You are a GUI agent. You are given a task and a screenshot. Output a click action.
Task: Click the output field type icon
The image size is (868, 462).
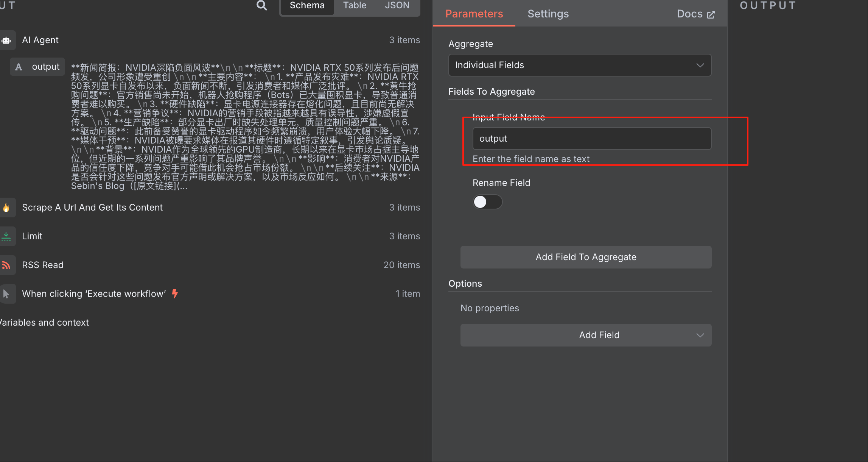coord(19,67)
